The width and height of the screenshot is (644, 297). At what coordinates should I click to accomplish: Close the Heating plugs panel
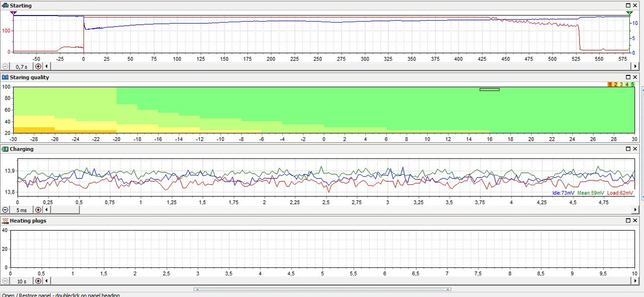coord(635,221)
